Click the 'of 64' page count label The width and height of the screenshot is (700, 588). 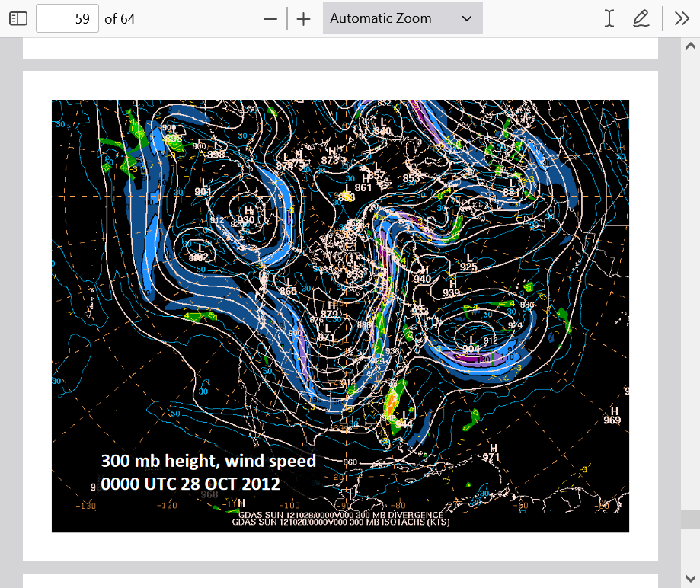point(120,19)
